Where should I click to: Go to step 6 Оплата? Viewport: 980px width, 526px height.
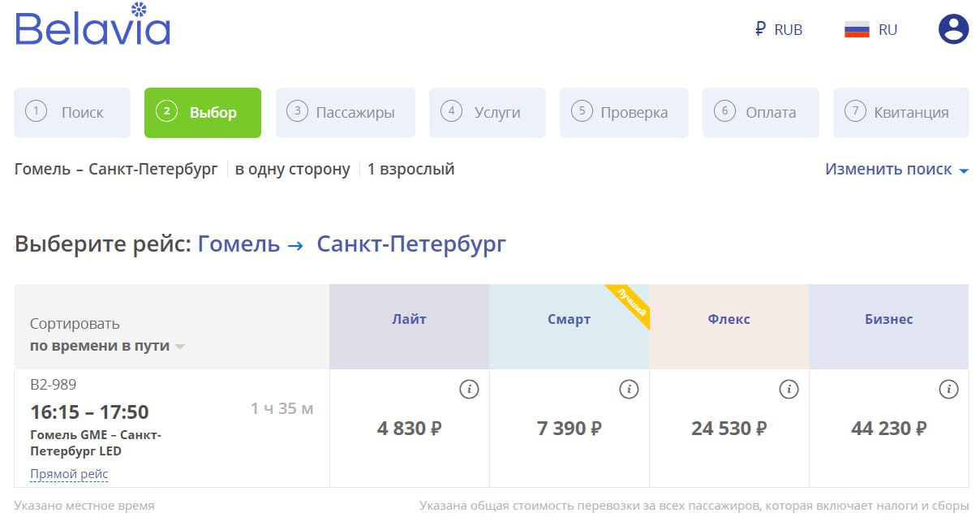tap(760, 113)
